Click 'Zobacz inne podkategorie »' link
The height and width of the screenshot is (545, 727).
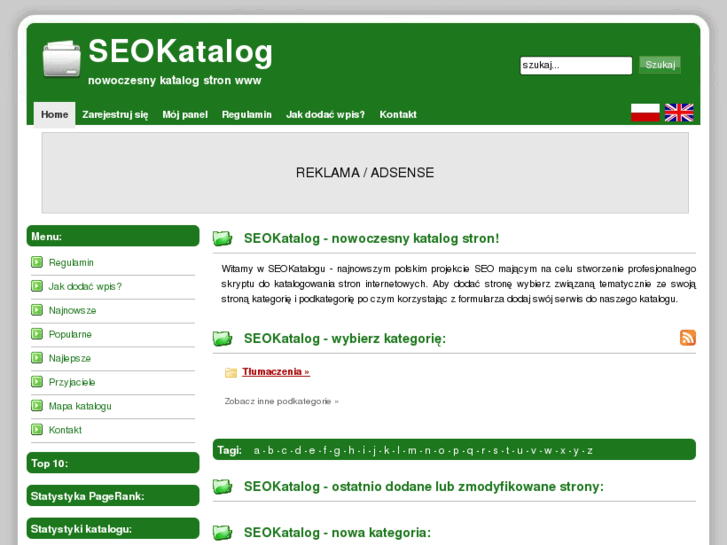pyautogui.click(x=281, y=401)
